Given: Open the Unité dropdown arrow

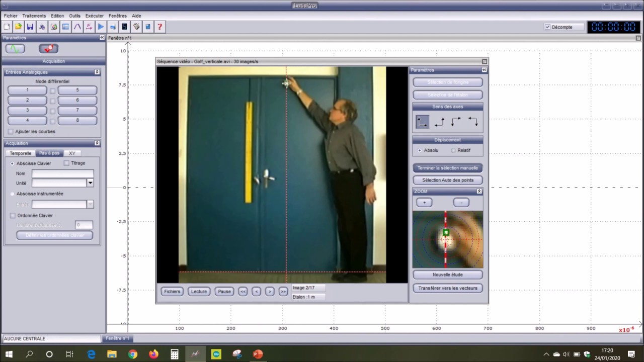Looking at the screenshot, I should point(91,183).
